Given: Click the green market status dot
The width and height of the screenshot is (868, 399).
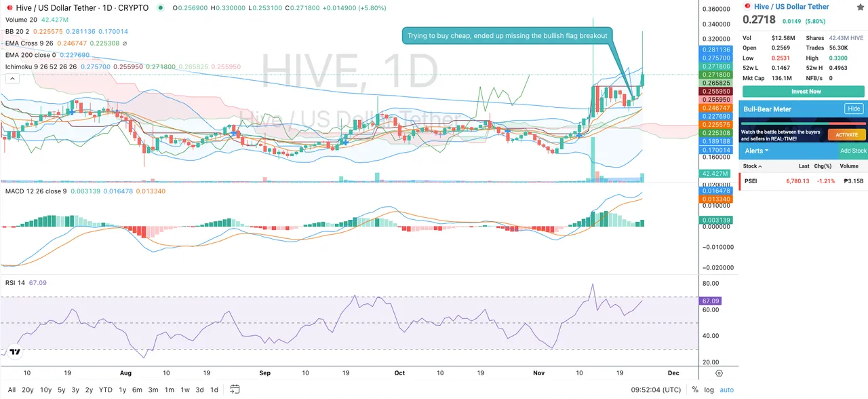Looking at the screenshot, I should 160,7.
